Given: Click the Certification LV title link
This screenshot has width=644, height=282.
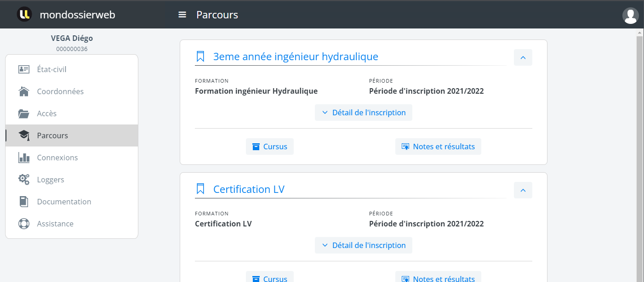Looking at the screenshot, I should tap(249, 189).
